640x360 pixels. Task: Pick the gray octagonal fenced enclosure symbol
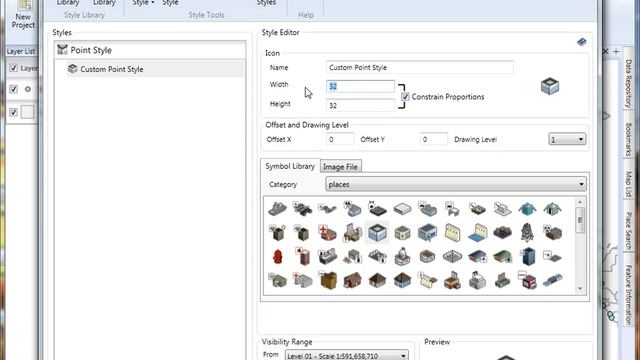point(452,257)
